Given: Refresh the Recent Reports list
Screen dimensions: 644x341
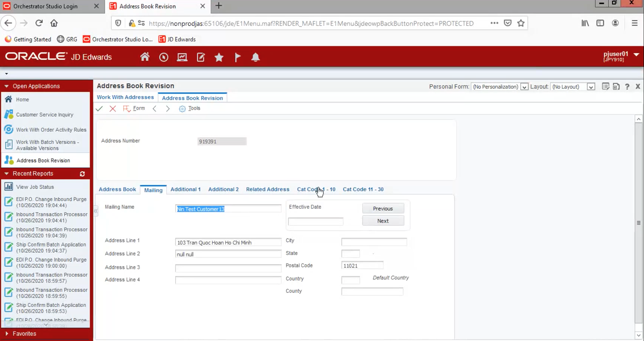Looking at the screenshot, I should click(x=82, y=174).
